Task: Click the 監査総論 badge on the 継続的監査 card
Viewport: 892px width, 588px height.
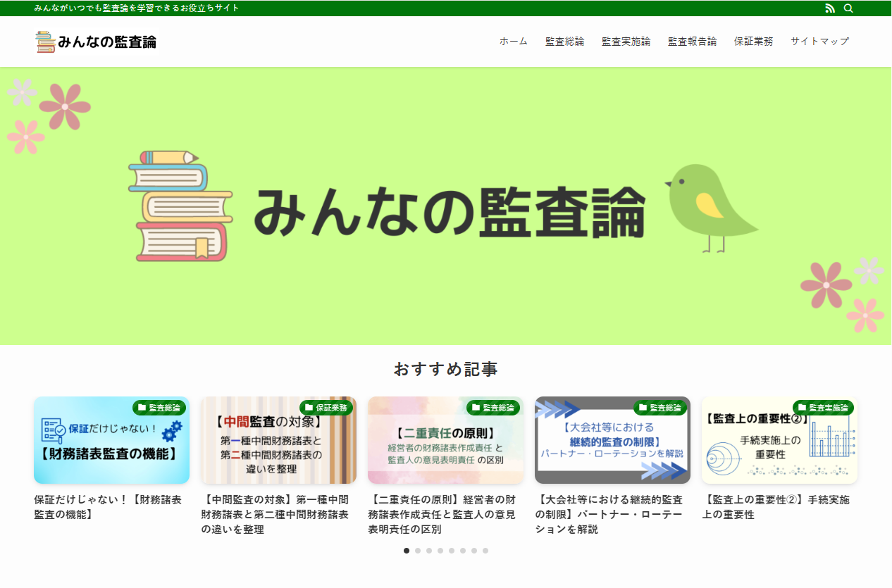Action: click(x=659, y=408)
